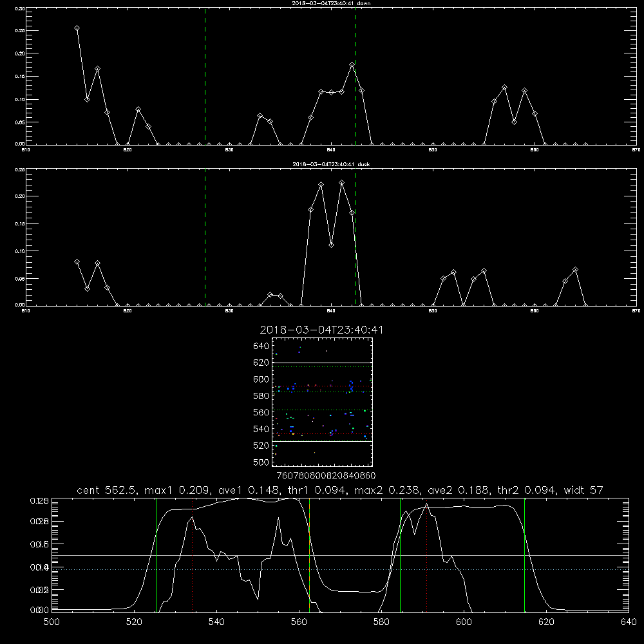Click the dusk peak diamond at 841
This screenshot has height=644, width=644.
tap(342, 183)
